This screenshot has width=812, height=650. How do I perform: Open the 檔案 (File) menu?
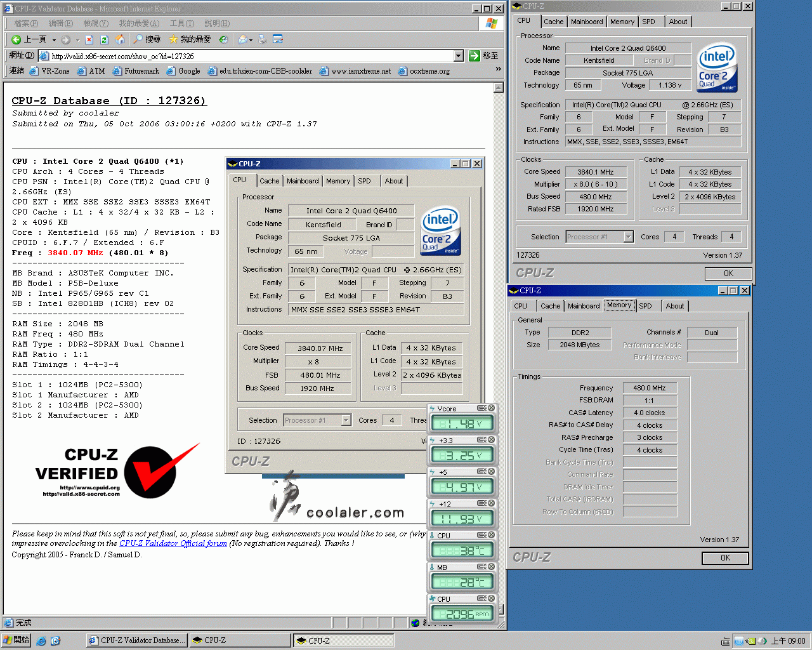[x=26, y=23]
